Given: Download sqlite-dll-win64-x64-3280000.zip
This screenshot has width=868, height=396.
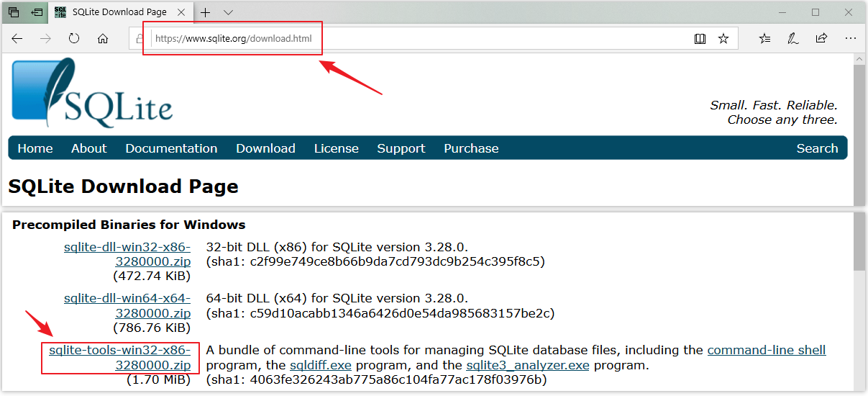Looking at the screenshot, I should (127, 305).
